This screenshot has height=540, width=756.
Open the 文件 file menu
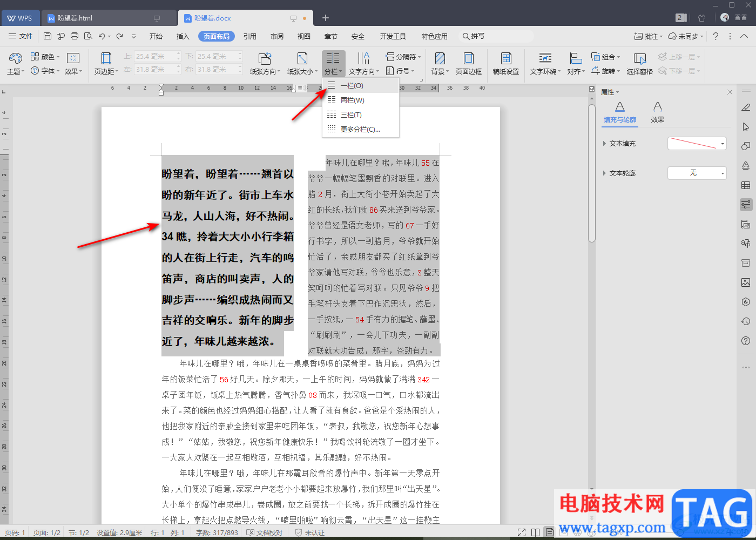(x=21, y=36)
